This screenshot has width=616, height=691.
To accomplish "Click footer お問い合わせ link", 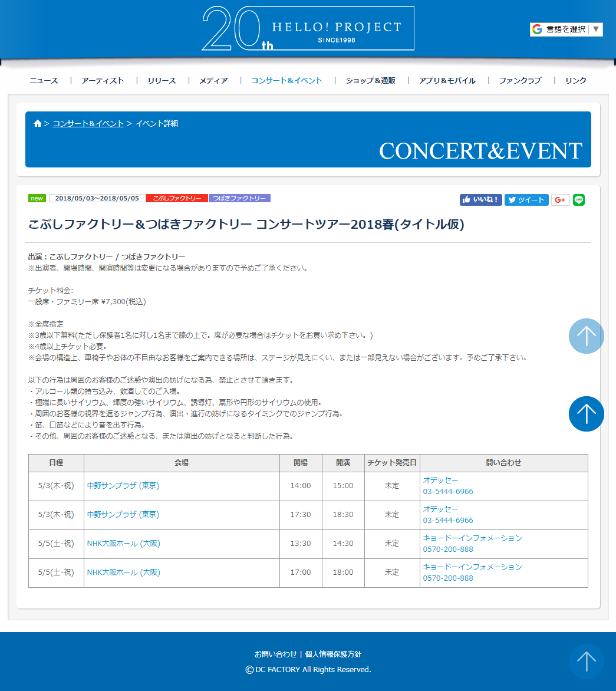I will pyautogui.click(x=276, y=654).
